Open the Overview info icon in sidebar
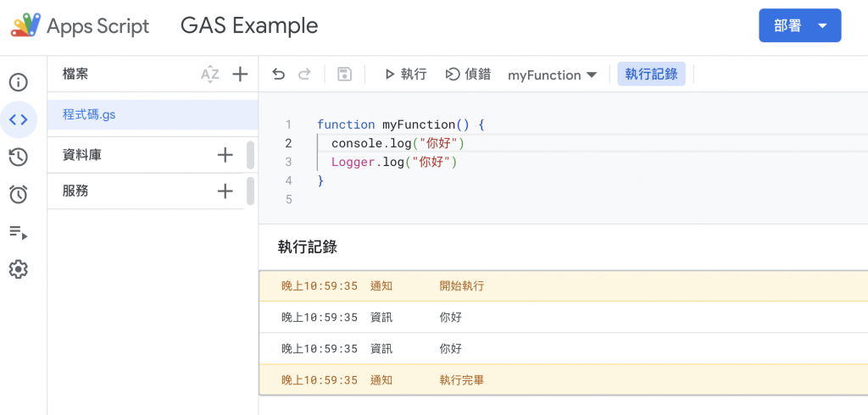The height and width of the screenshot is (415, 868). click(x=18, y=82)
